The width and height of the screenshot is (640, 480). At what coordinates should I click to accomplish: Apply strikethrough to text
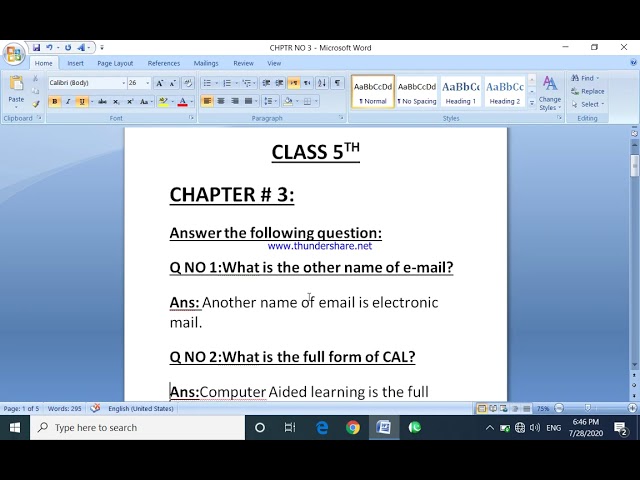[102, 102]
